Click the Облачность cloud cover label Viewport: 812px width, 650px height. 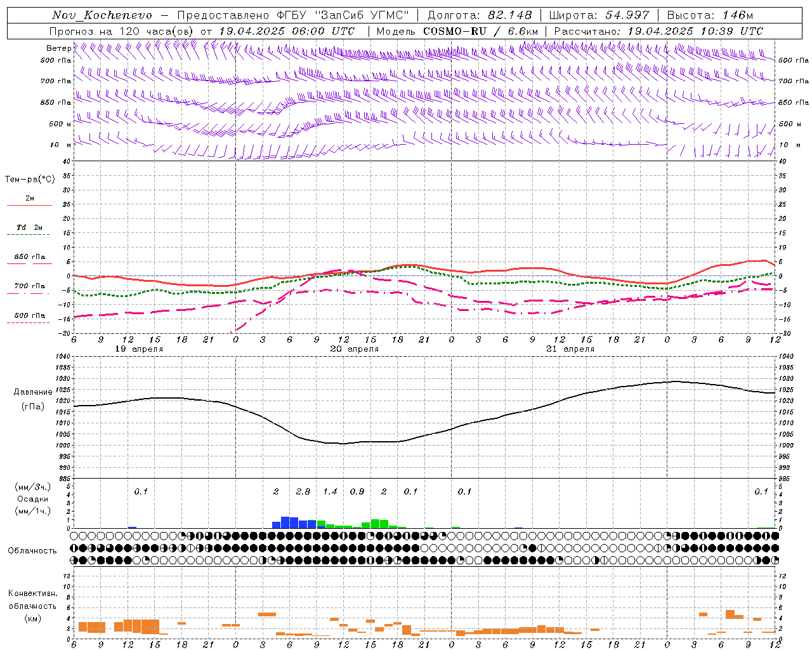pyautogui.click(x=32, y=550)
